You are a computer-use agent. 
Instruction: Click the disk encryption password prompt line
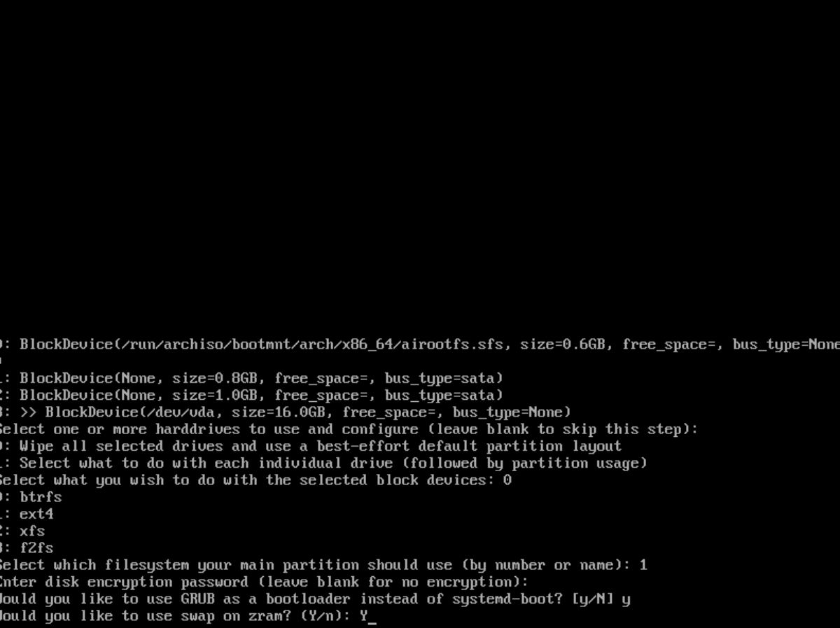[x=264, y=582]
